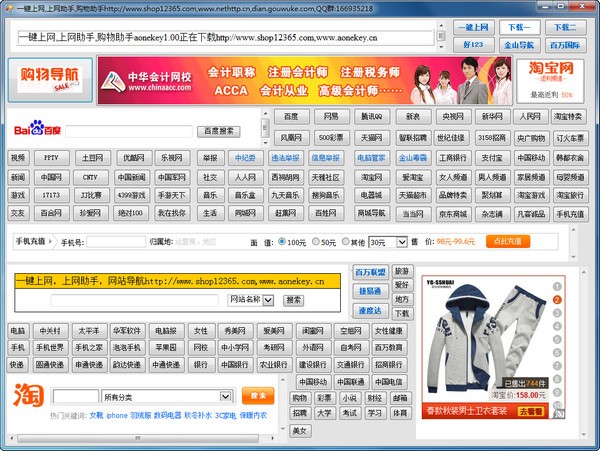Open the 腾讯QQ site button
Image resolution: width=600 pixels, height=451 pixels.
372,116
